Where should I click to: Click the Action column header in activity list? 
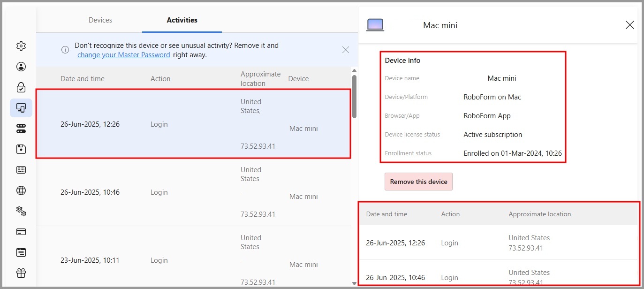click(160, 79)
